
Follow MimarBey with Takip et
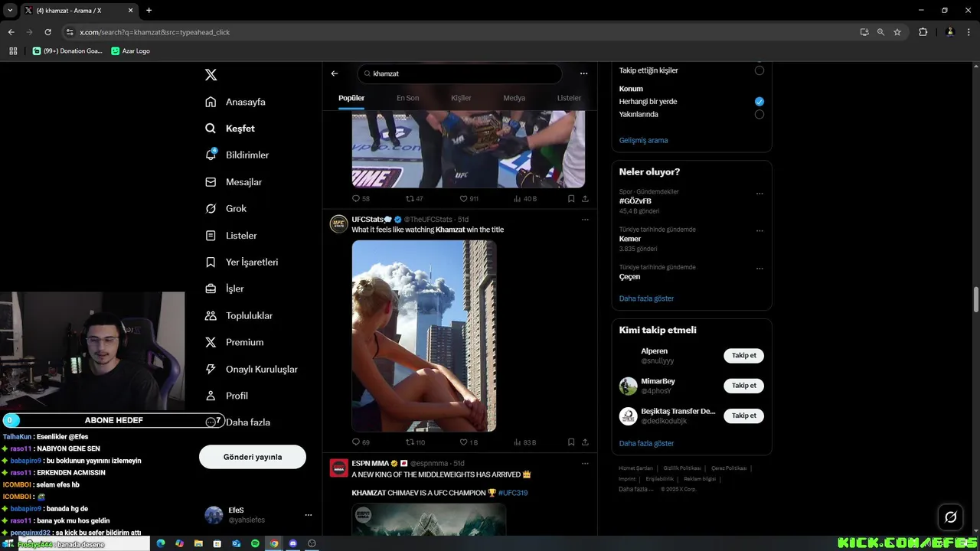pos(743,386)
